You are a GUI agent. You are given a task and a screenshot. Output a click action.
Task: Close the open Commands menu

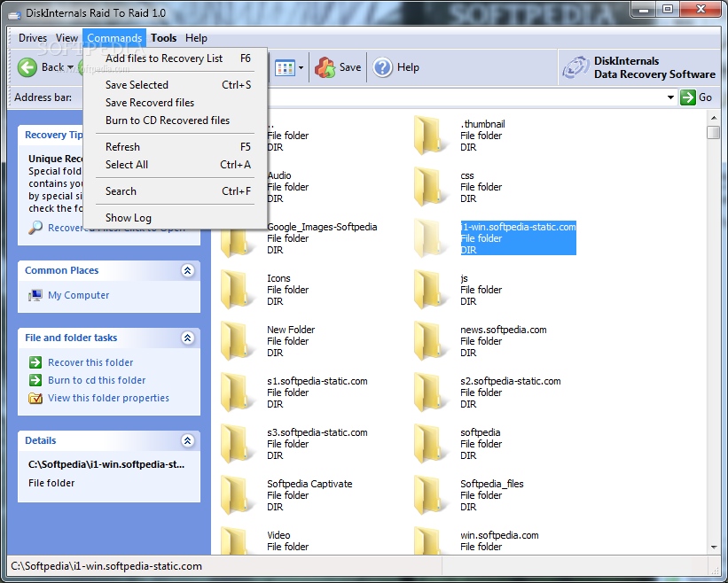[x=114, y=38]
